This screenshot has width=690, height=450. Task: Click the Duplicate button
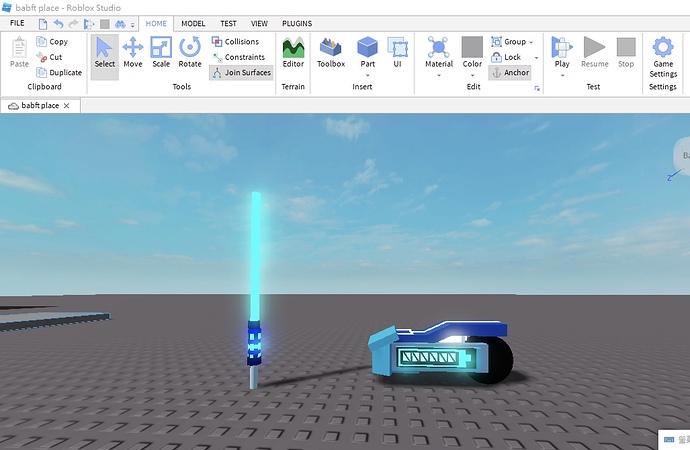(x=59, y=73)
